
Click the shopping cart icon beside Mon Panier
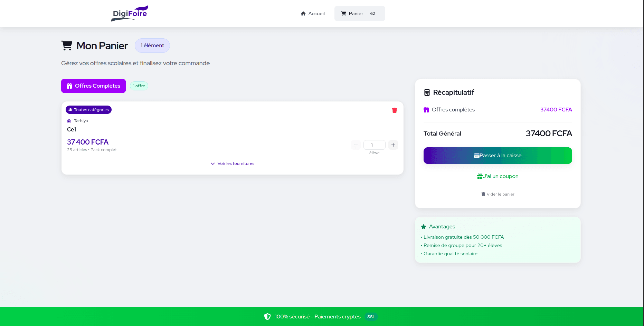click(67, 46)
